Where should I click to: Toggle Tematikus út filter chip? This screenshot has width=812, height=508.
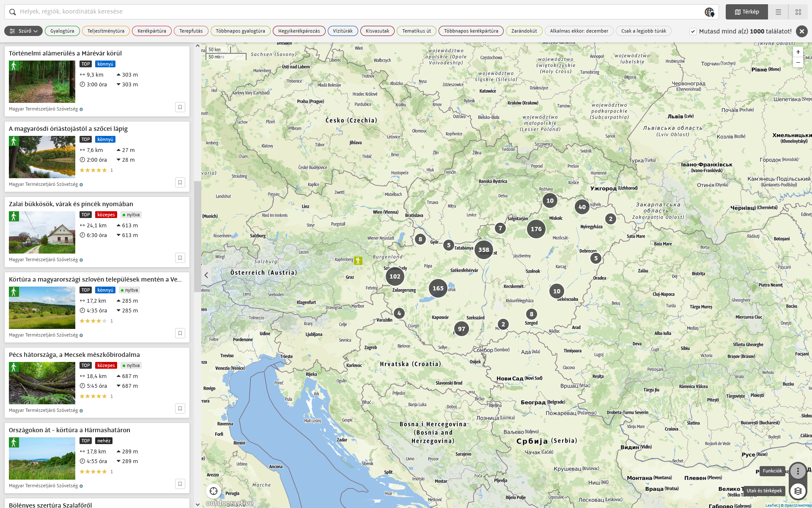pos(417,31)
